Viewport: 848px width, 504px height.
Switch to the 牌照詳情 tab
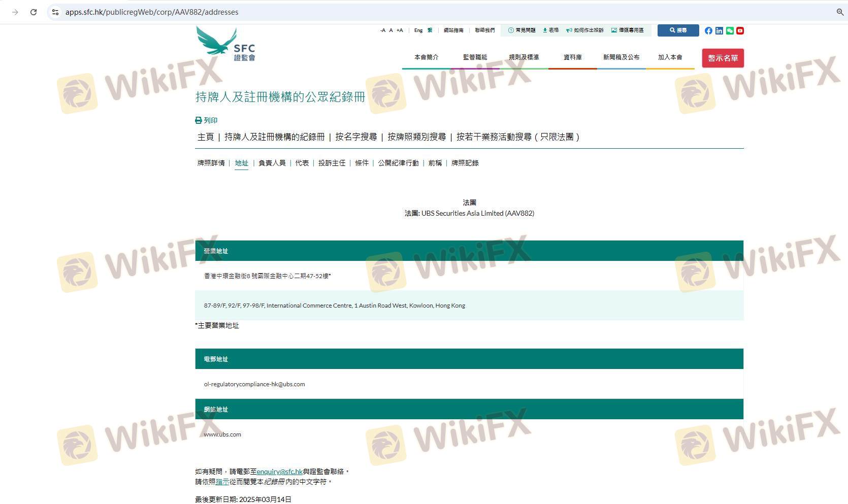click(x=211, y=163)
